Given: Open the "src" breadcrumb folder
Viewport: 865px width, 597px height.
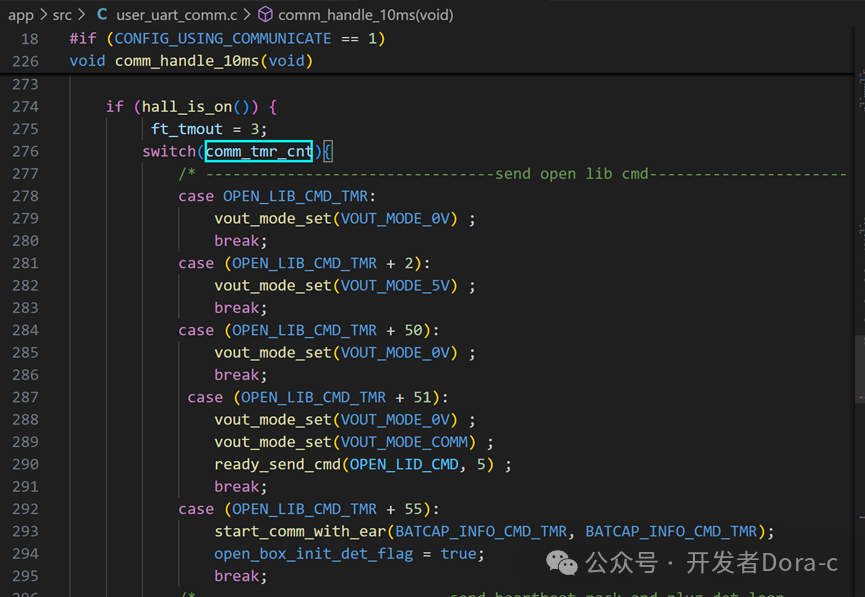Looking at the screenshot, I should pyautogui.click(x=62, y=15).
